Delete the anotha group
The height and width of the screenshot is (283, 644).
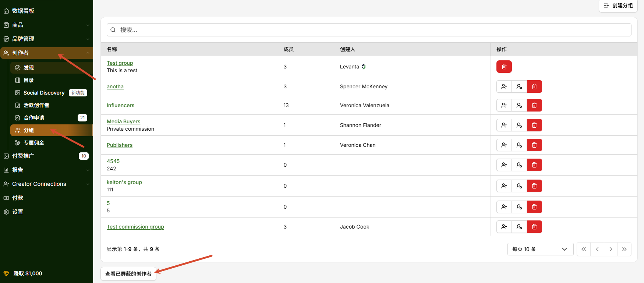pos(534,86)
